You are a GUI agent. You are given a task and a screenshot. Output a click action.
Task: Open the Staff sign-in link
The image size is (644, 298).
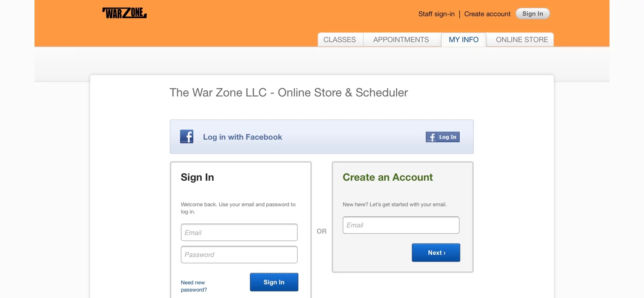point(436,14)
